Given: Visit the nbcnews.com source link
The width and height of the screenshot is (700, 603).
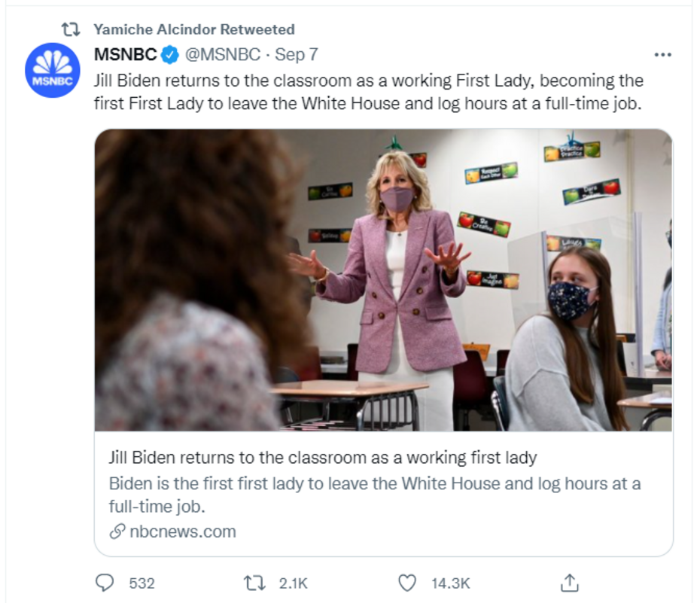Looking at the screenshot, I should coord(182,531).
